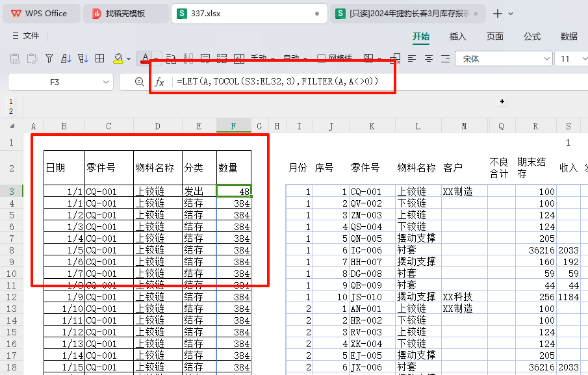Select row 12 header
Image resolution: width=588 pixels, height=375 pixels.
tap(12, 297)
